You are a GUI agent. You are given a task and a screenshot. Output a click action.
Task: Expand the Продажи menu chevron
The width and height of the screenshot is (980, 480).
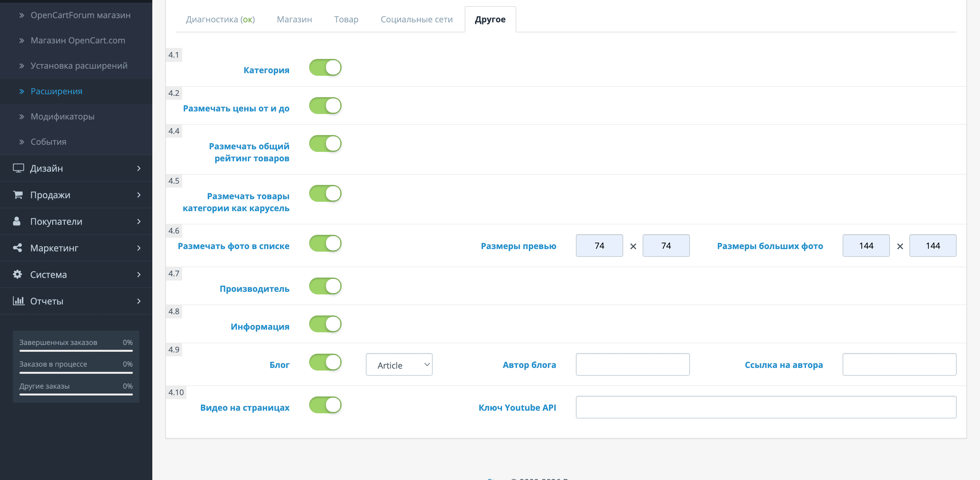tap(139, 195)
